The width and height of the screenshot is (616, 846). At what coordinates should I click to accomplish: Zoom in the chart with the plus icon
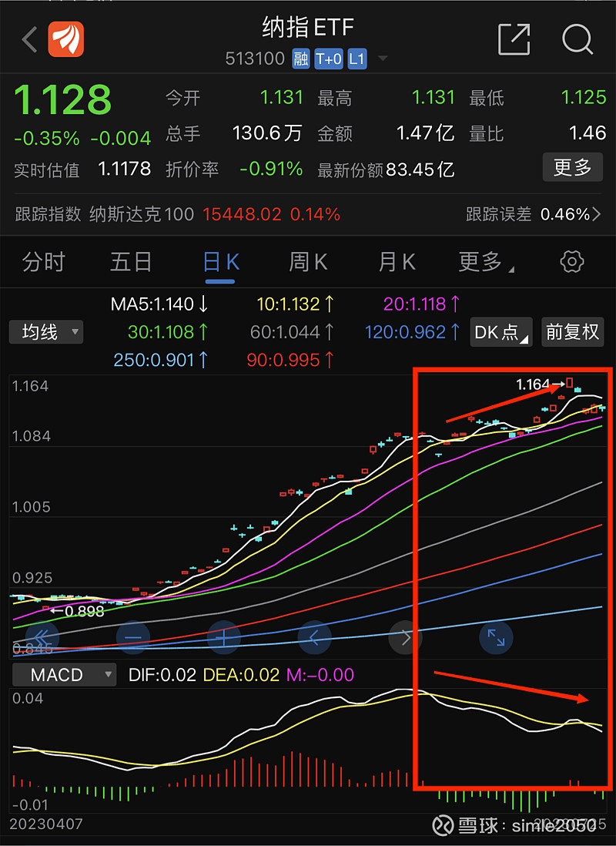click(x=223, y=638)
